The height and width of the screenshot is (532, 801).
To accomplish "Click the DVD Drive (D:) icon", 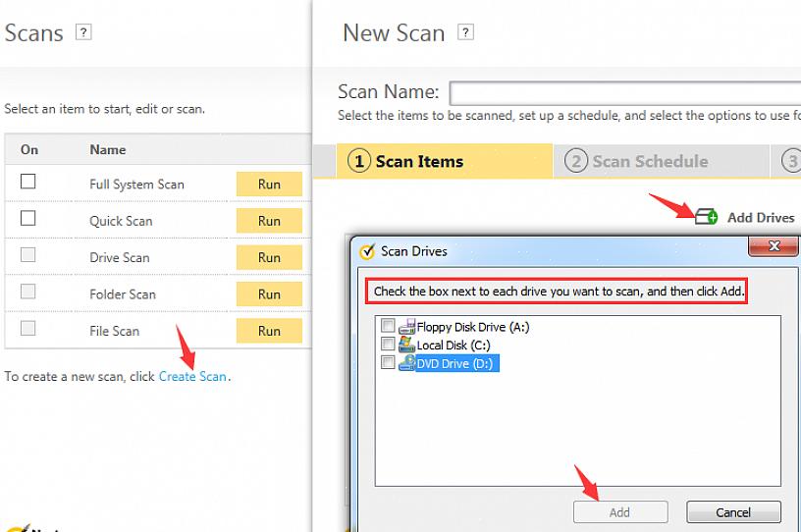I will click(x=407, y=362).
